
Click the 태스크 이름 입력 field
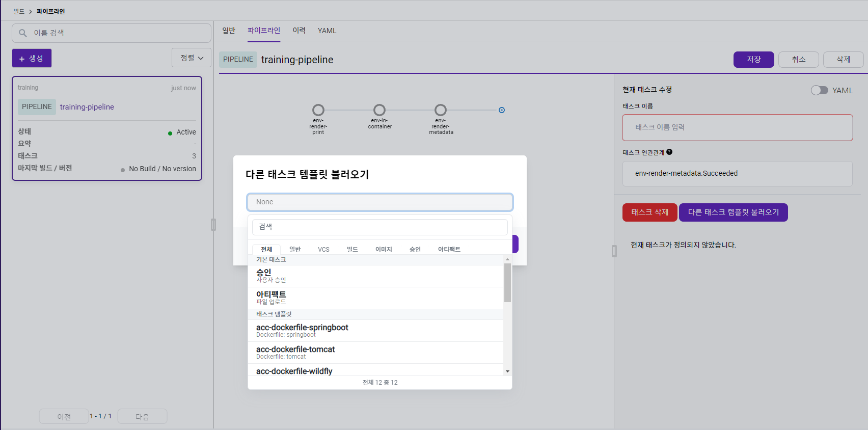coord(738,127)
